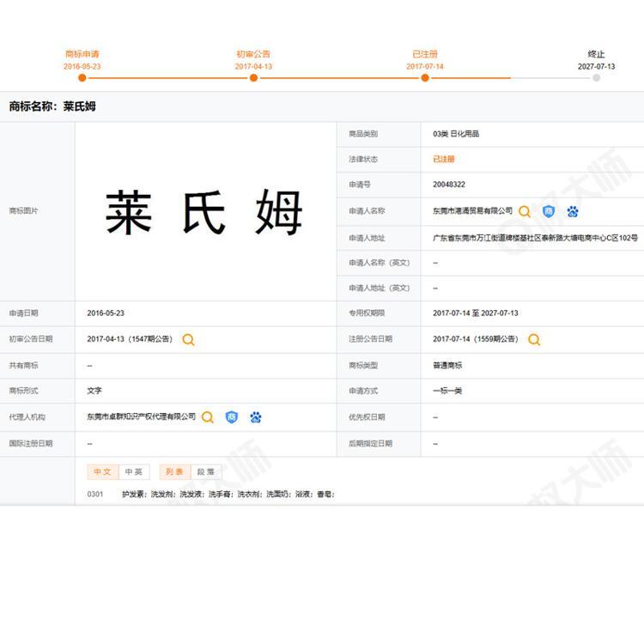Click Baidu paw icon beside applicant name
The height and width of the screenshot is (644, 644).
click(573, 211)
